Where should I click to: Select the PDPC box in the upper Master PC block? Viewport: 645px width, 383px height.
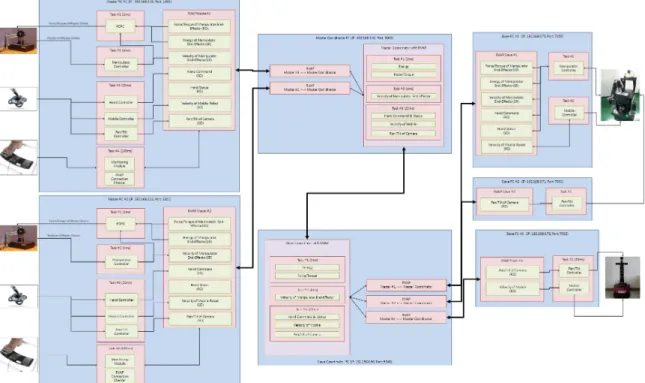pyautogui.click(x=121, y=26)
